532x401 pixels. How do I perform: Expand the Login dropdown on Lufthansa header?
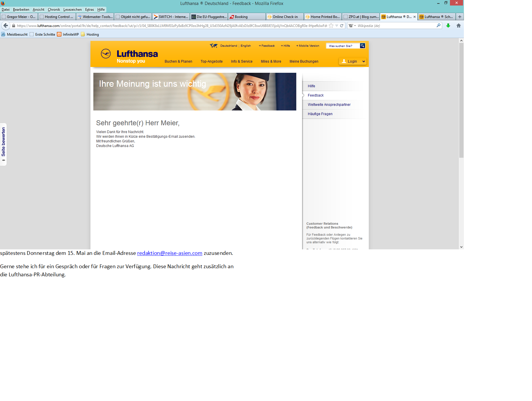[364, 61]
